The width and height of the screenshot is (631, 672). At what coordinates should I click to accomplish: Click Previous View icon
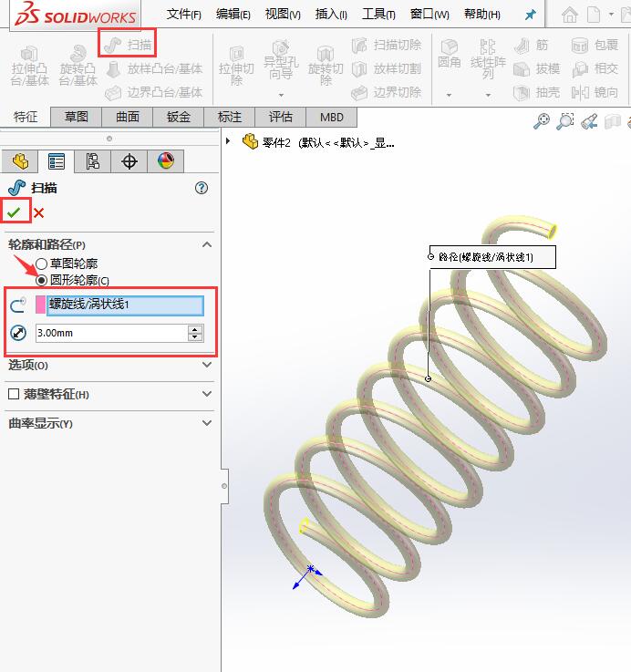tap(589, 121)
